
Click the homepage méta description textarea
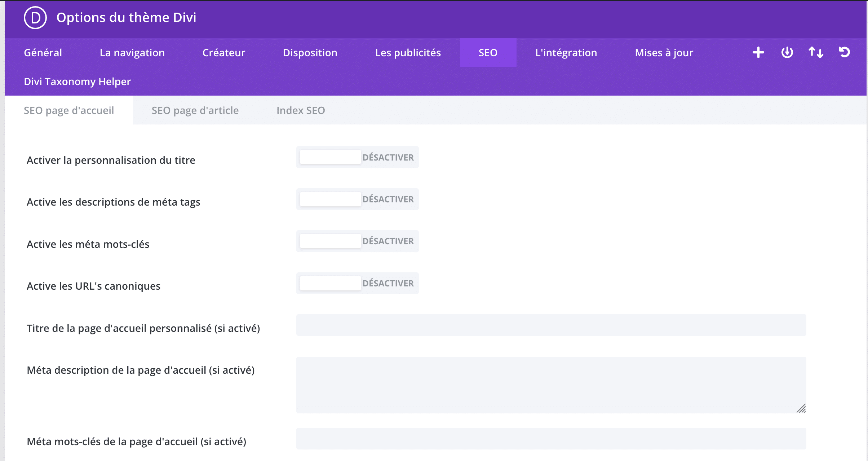(x=551, y=385)
